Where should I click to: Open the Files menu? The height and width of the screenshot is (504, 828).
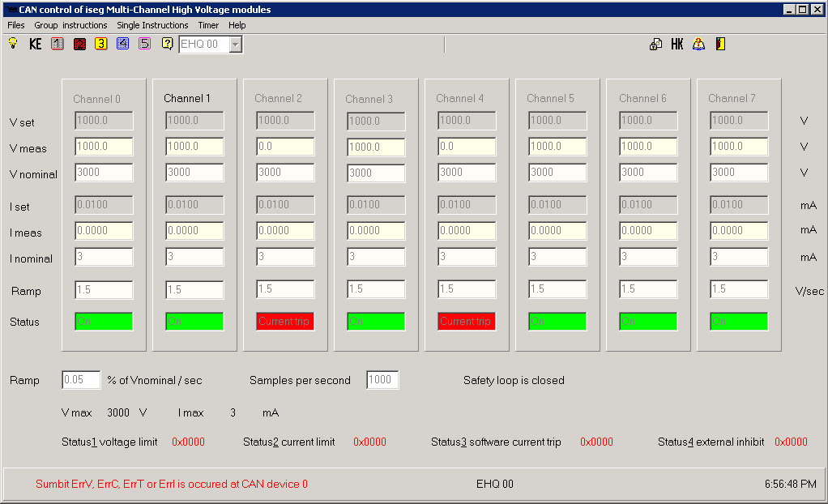pos(16,25)
